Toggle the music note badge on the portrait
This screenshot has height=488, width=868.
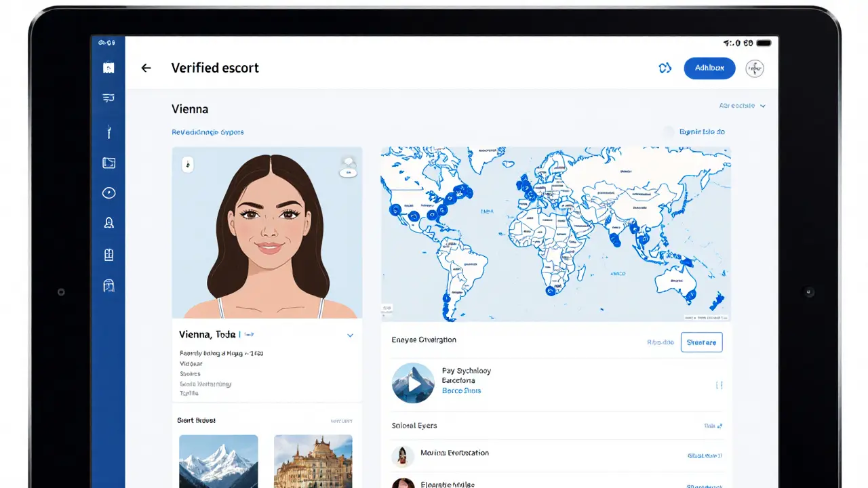pos(188,165)
